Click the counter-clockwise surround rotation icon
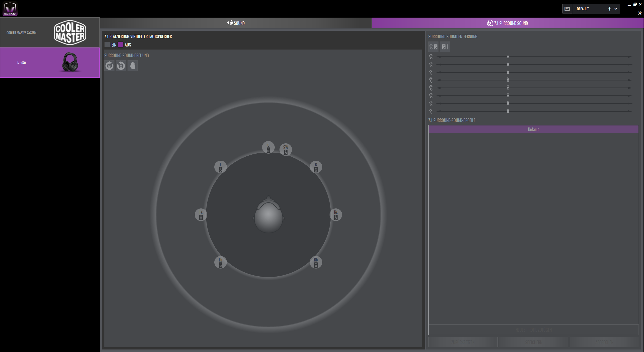The width and height of the screenshot is (644, 352). (121, 66)
